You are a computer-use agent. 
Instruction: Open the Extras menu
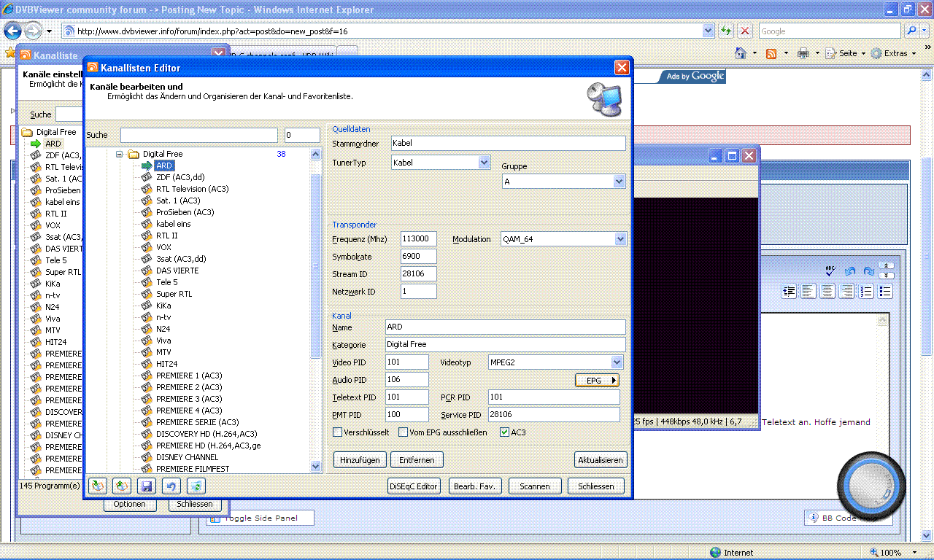point(895,53)
